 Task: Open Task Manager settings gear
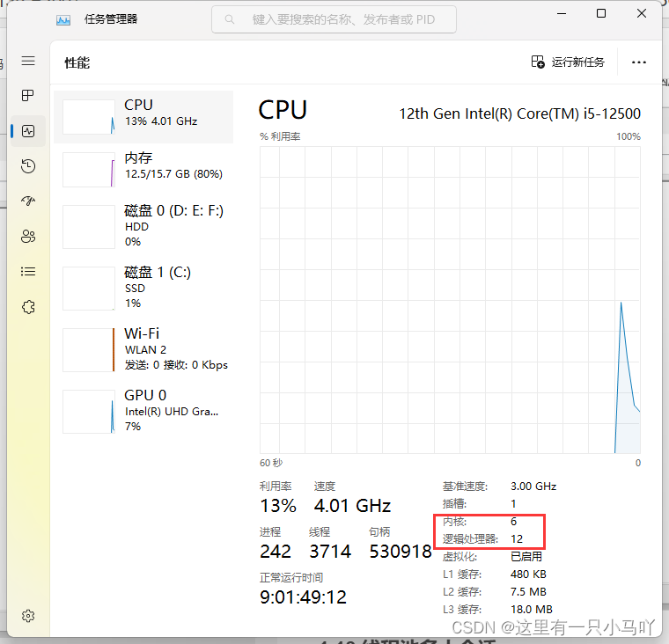[x=28, y=616]
